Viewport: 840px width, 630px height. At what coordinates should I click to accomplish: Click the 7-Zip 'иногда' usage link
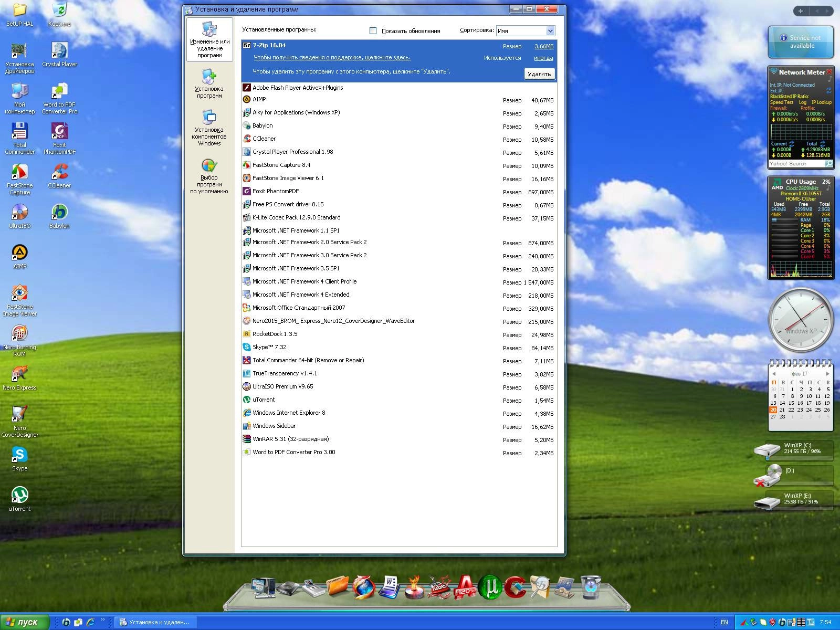543,58
